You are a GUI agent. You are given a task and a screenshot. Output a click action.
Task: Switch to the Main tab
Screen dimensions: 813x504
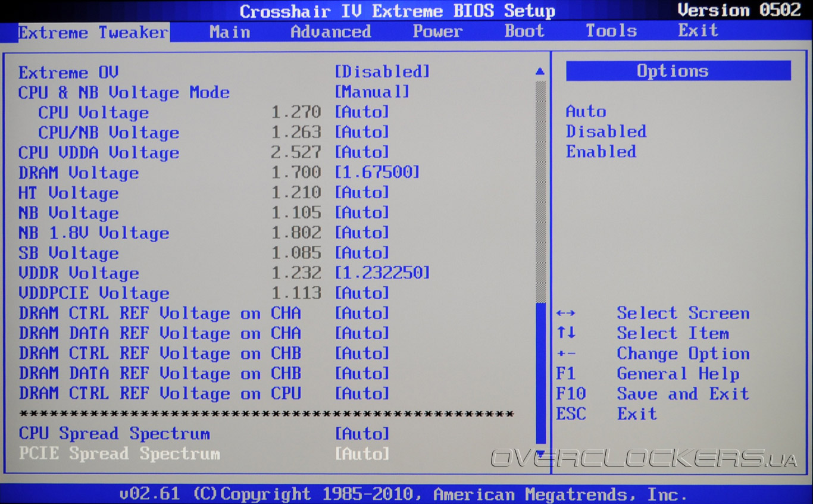tap(230, 32)
